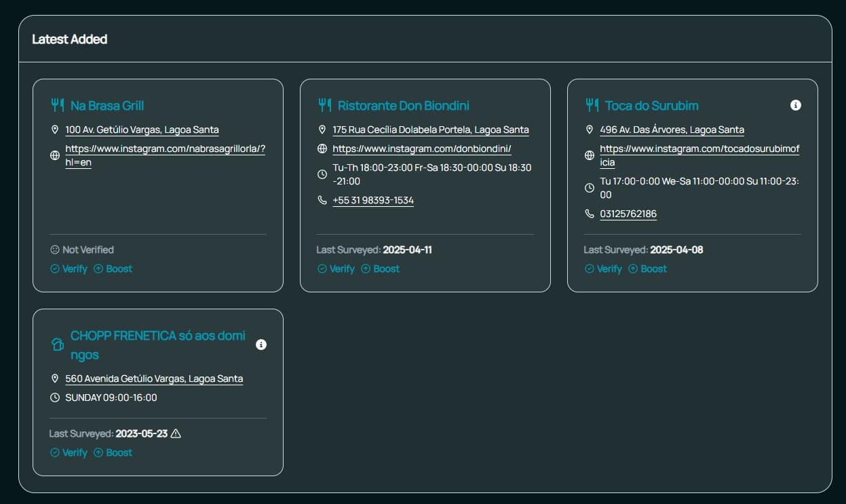Viewport: 846px width, 504px height.
Task: Click the restaurant icon beside Na Brasa Grill
Action: click(x=57, y=105)
